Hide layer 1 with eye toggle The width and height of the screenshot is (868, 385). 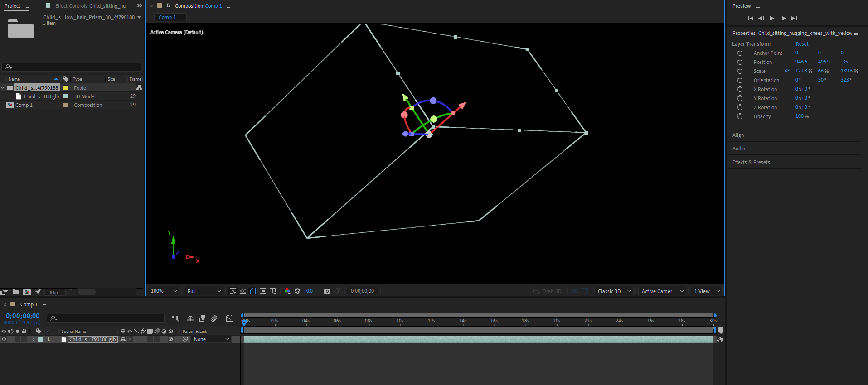click(x=4, y=339)
